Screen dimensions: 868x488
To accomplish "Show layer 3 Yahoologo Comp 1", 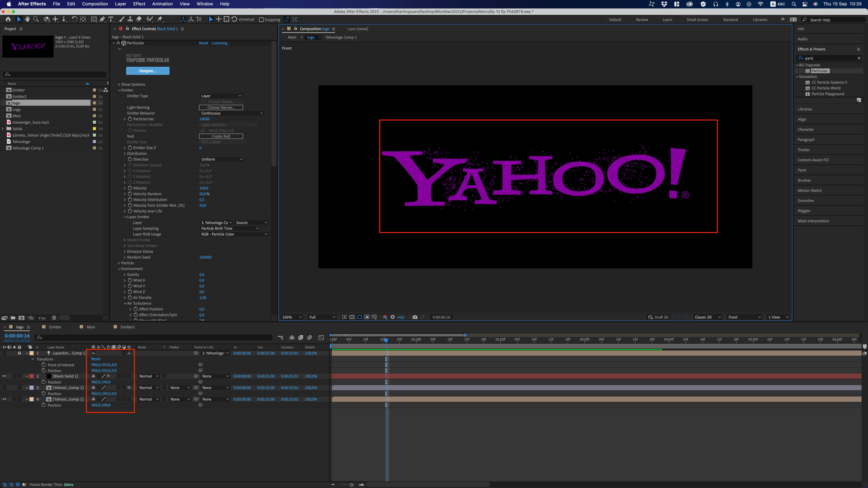I will tap(4, 388).
